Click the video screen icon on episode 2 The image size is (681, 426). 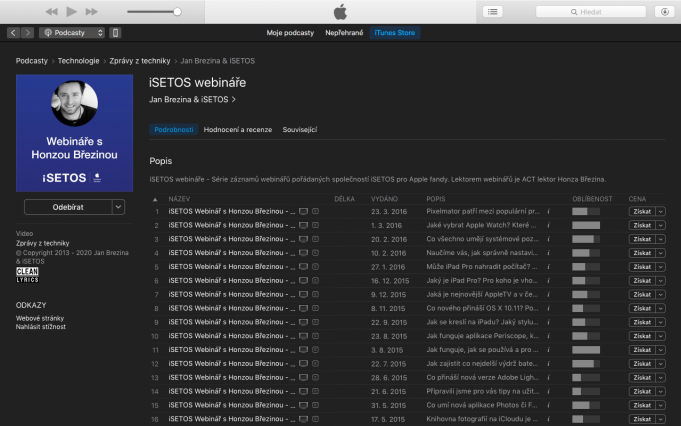[x=304, y=226]
